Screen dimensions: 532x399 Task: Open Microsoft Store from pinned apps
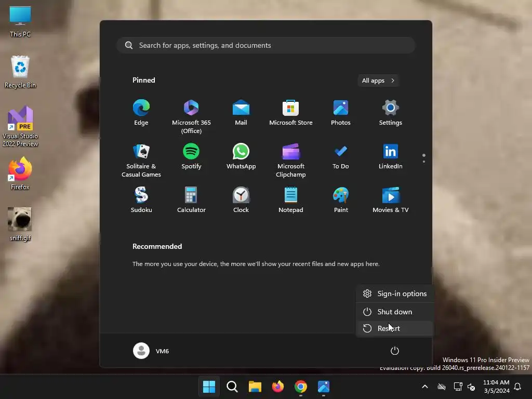[x=291, y=113]
